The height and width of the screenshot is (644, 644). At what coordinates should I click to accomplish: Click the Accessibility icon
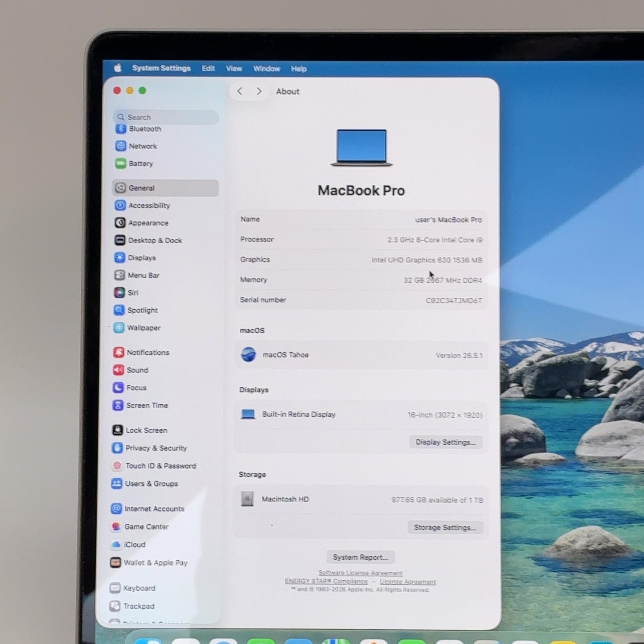[x=120, y=205]
